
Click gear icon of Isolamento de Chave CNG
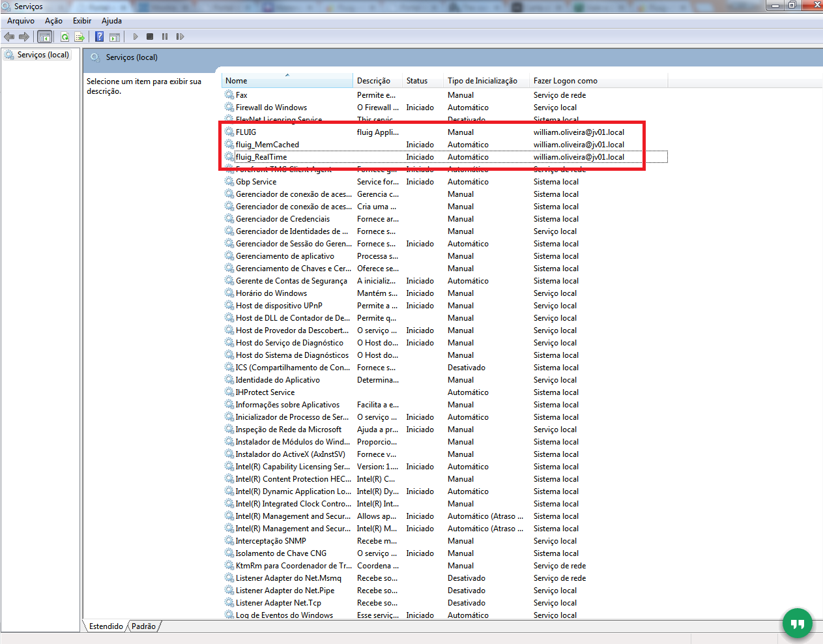point(229,553)
